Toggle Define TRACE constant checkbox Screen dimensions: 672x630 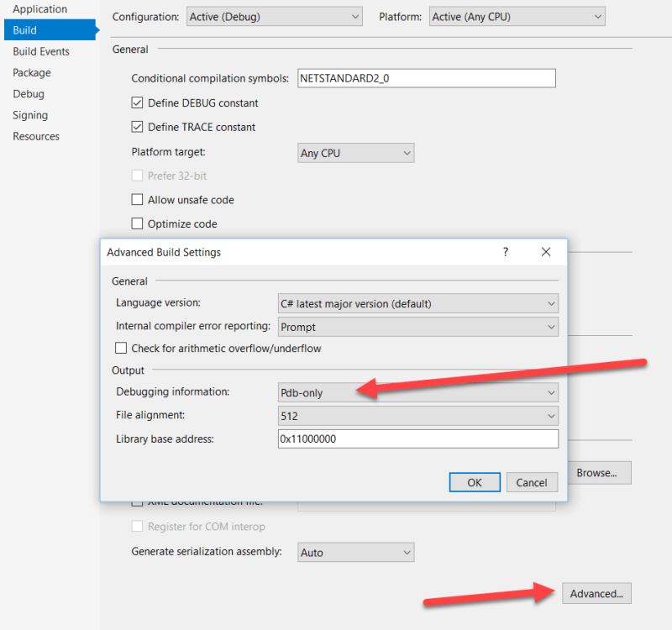(138, 128)
